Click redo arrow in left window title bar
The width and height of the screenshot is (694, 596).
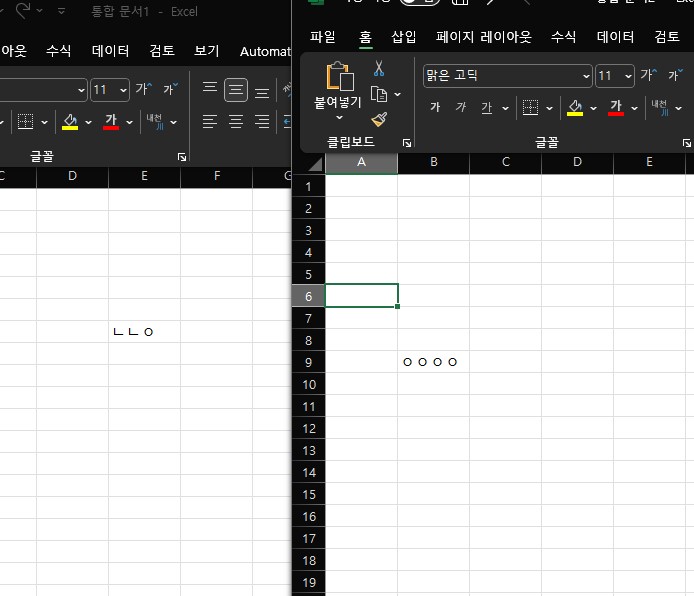pos(22,10)
